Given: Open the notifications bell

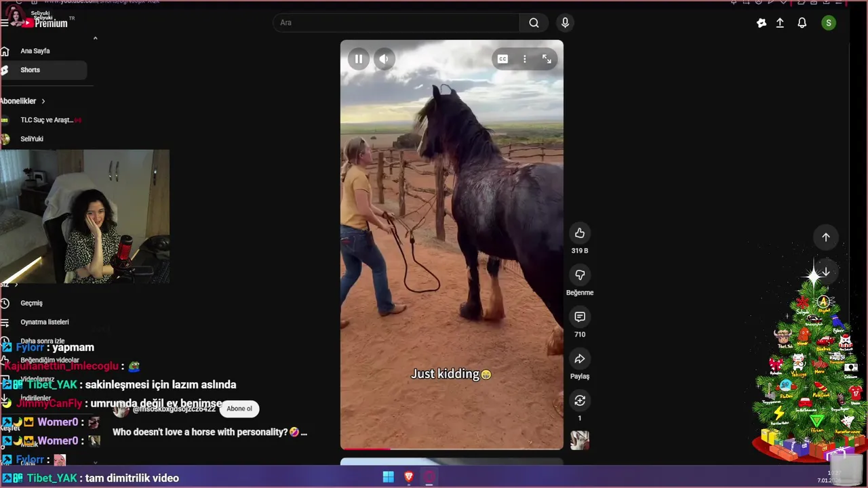Looking at the screenshot, I should coord(802,23).
